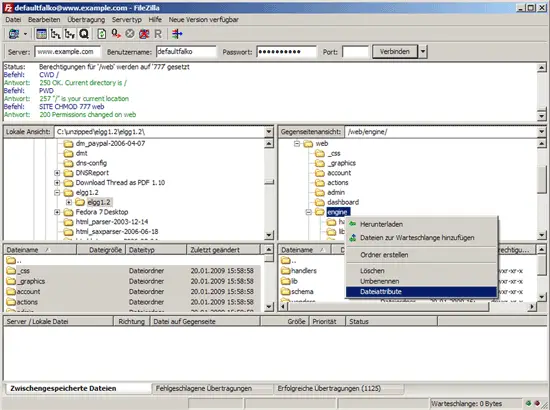
Task: Click the local tree scroll-up arrow
Action: point(269,143)
